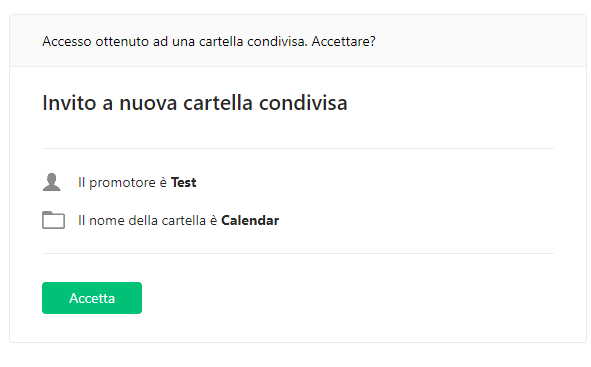The width and height of the screenshot is (591, 367).
Task: Select the heading 'Invito a nuova cartella condivisa'
Action: (x=194, y=103)
